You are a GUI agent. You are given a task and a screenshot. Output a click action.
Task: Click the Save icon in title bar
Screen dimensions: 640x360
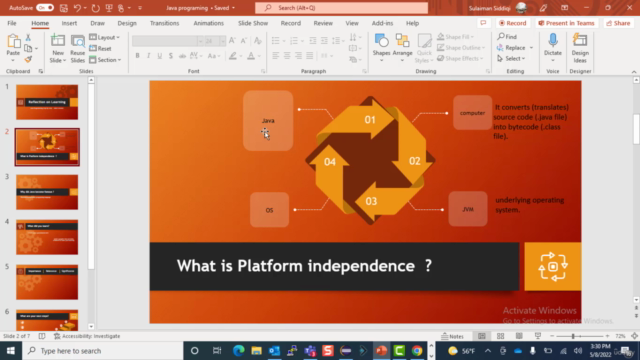pyautogui.click(x=64, y=8)
